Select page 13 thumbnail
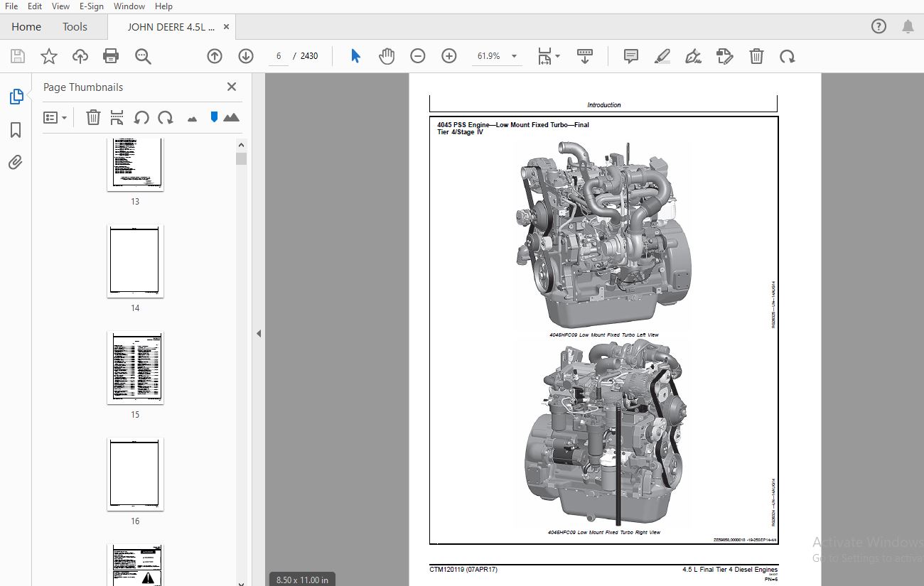924x586 pixels. pos(135,164)
